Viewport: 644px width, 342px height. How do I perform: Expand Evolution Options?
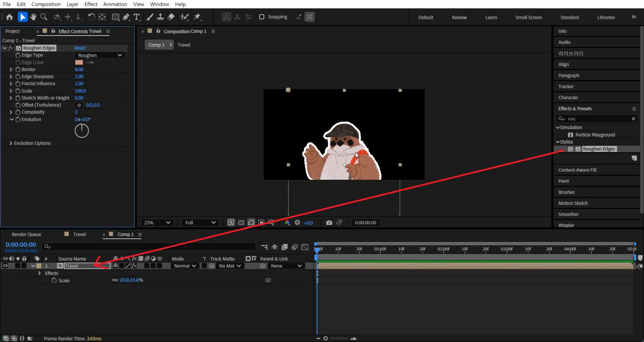tap(11, 143)
